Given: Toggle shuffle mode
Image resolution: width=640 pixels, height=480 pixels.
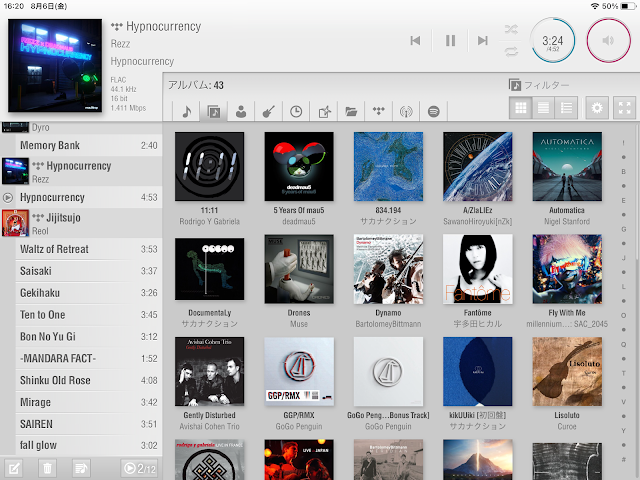Looking at the screenshot, I should pos(511,29).
